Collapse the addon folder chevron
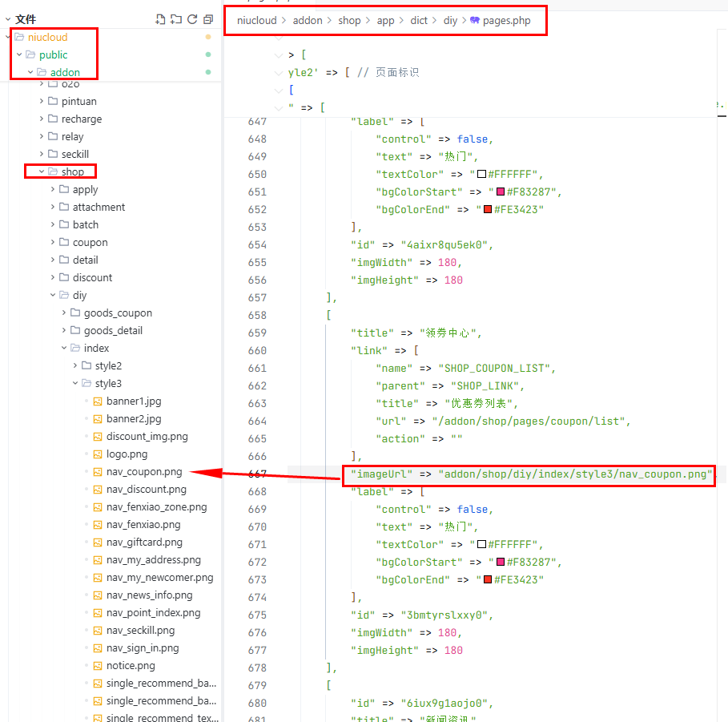Viewport: 728px width, 722px height. 30,72
